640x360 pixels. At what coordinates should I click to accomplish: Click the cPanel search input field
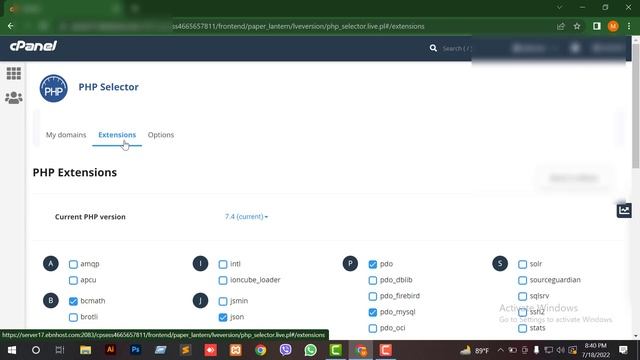(457, 48)
